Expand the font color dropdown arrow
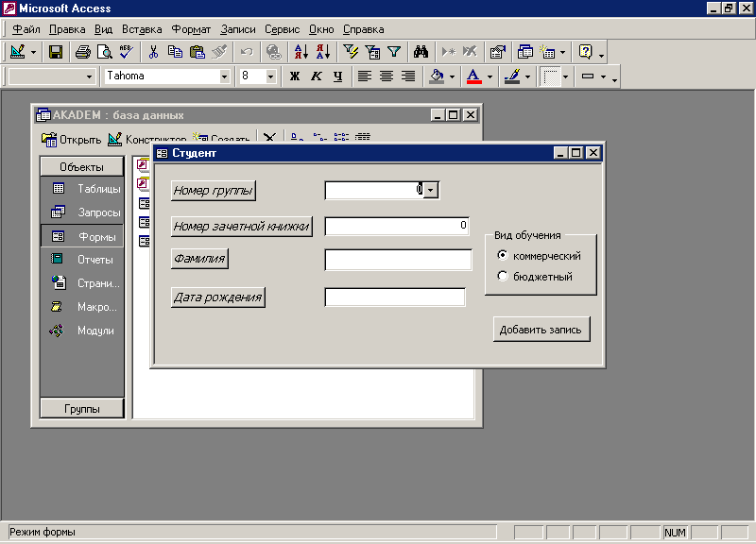The width and height of the screenshot is (756, 544). [490, 76]
